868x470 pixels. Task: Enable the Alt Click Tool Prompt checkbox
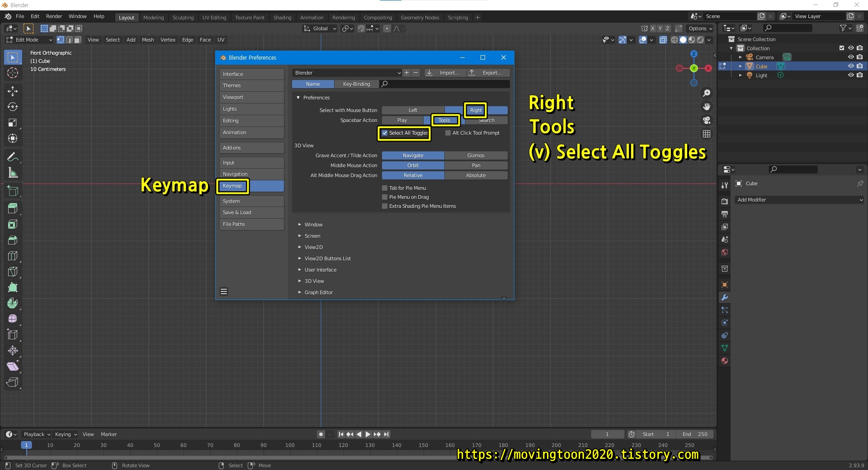(x=448, y=133)
